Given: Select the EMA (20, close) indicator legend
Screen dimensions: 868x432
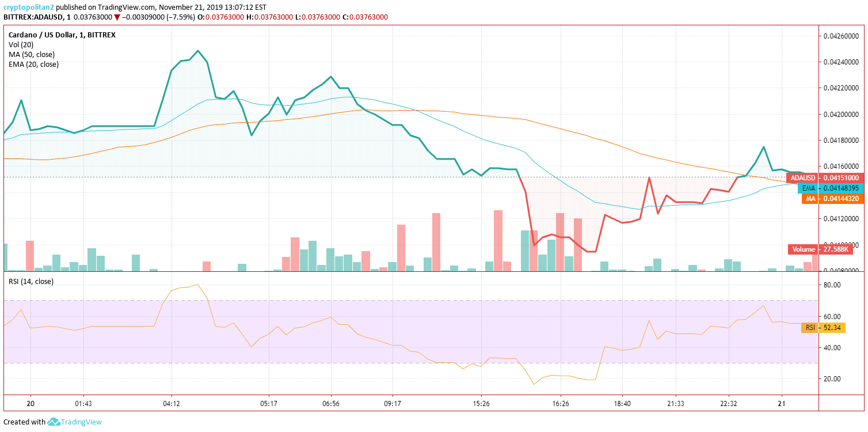Looking at the screenshot, I should pyautogui.click(x=34, y=64).
